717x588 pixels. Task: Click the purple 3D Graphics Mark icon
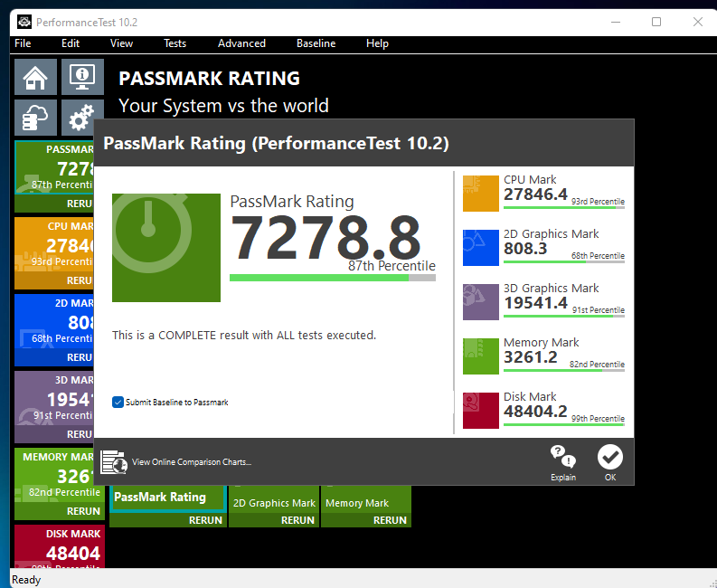481,302
